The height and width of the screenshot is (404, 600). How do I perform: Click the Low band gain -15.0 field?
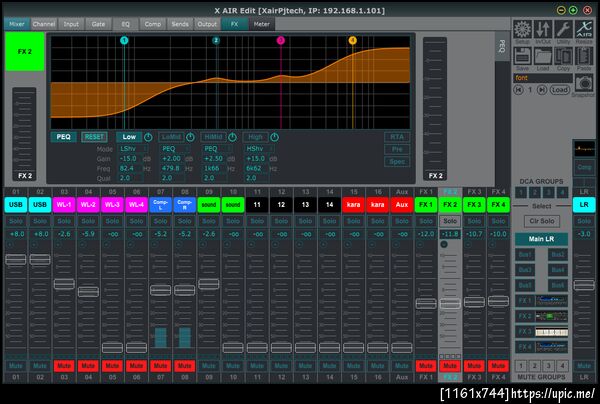(x=130, y=158)
